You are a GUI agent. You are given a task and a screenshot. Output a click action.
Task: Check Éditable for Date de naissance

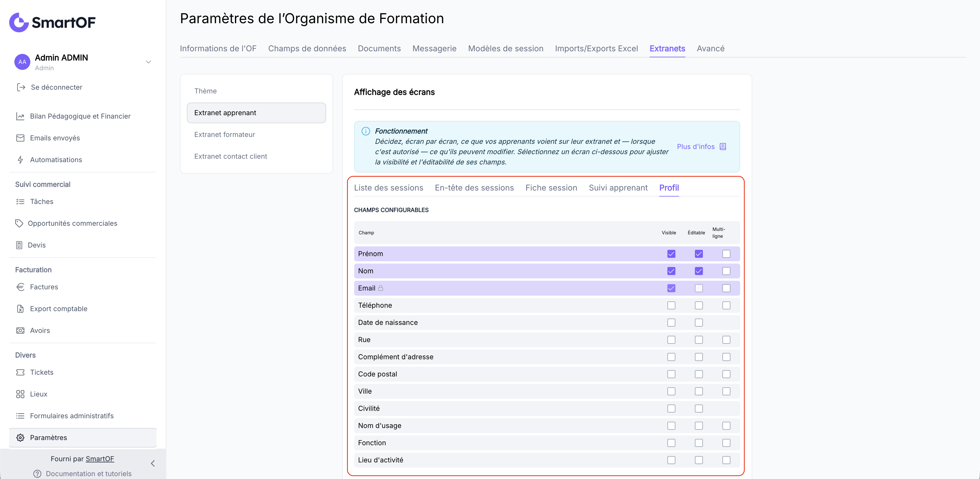(699, 323)
